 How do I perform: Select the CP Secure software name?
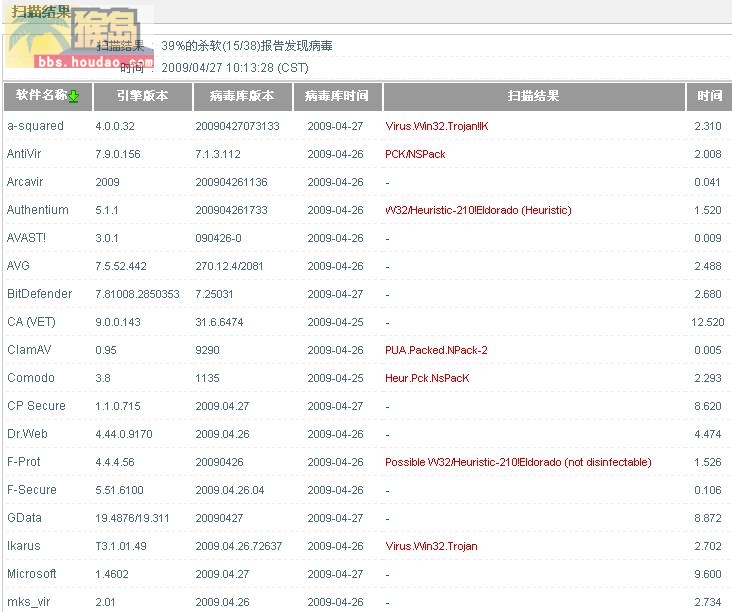pos(36,406)
